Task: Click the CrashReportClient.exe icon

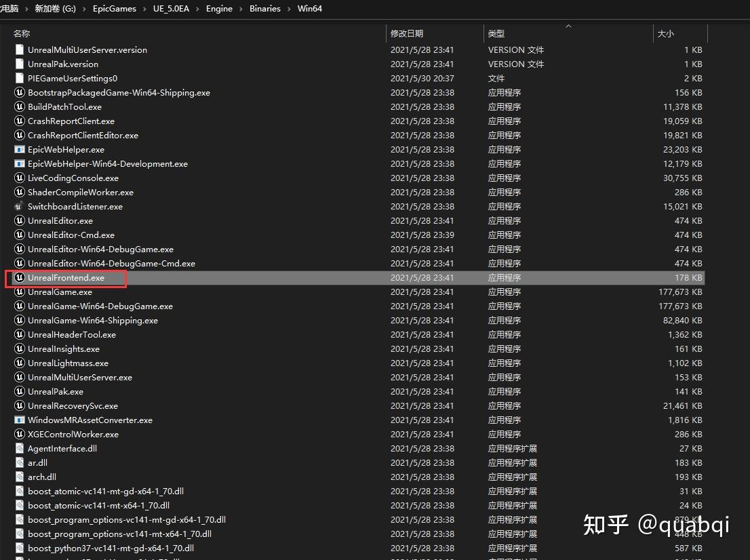Action: click(19, 121)
